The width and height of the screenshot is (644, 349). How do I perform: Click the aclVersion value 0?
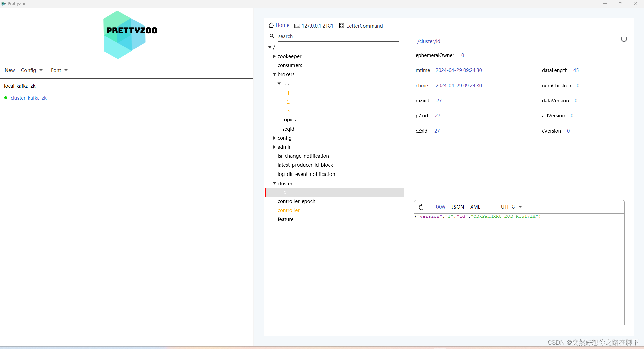coord(572,116)
